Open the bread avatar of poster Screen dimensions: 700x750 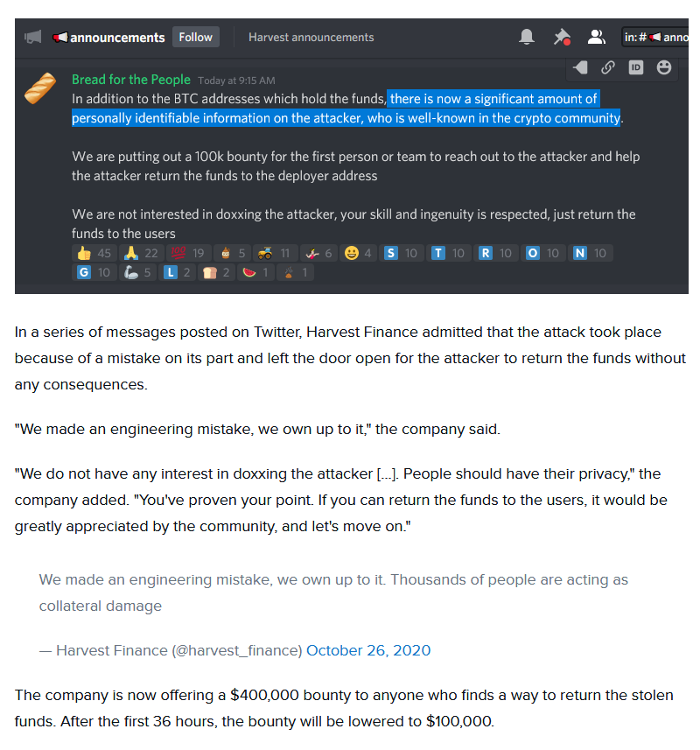[40, 88]
